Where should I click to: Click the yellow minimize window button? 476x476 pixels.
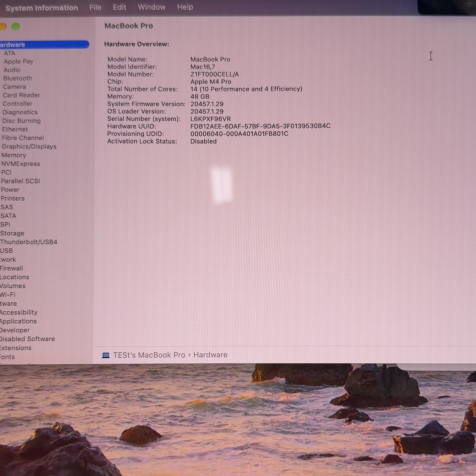click(x=3, y=27)
